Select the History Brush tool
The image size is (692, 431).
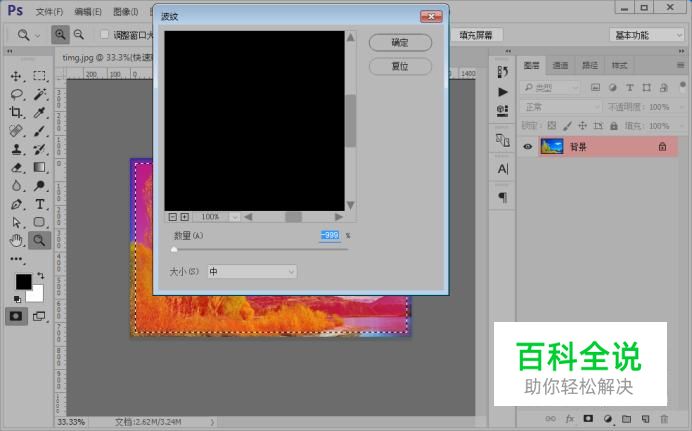click(x=39, y=149)
